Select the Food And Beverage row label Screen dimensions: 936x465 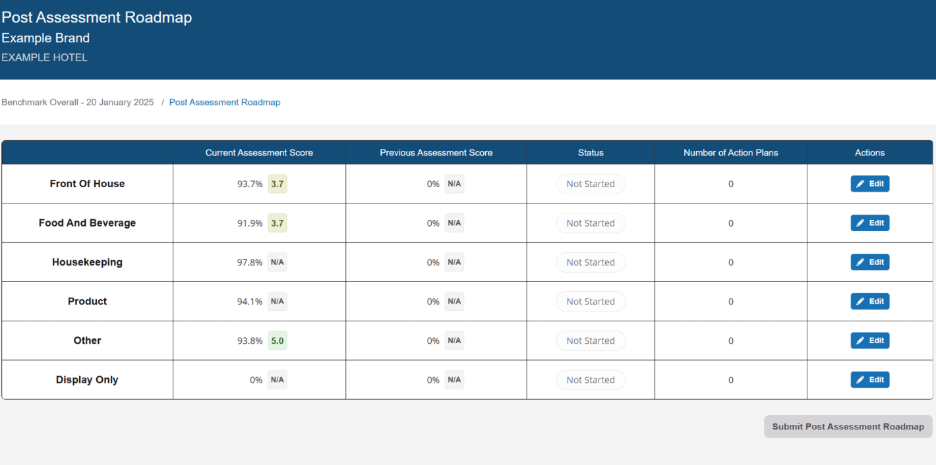click(x=87, y=223)
